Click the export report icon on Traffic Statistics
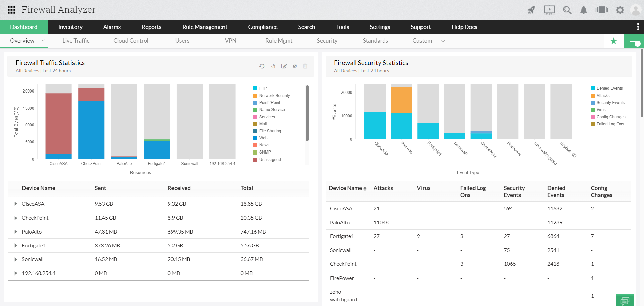This screenshot has height=306, width=644. point(273,66)
